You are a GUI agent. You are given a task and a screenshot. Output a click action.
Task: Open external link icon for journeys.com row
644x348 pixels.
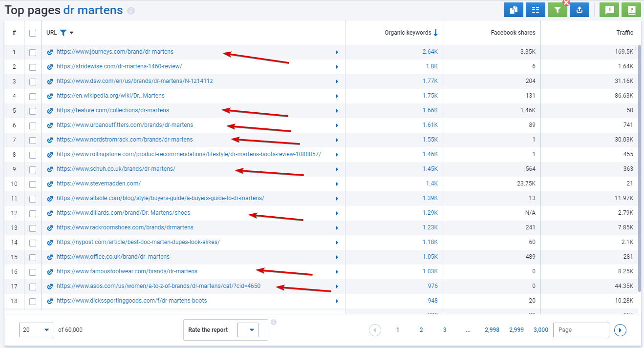[50, 52]
